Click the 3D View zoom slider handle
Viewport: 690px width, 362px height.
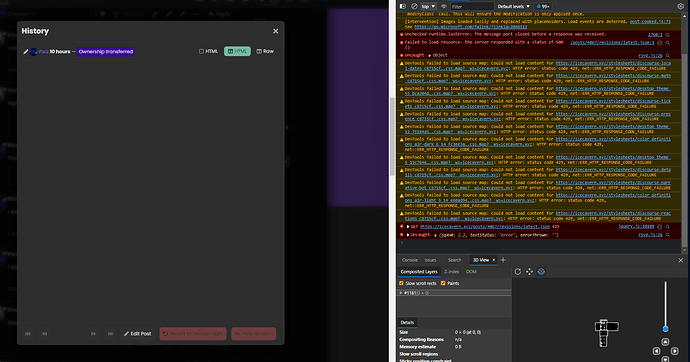pyautogui.click(x=665, y=329)
